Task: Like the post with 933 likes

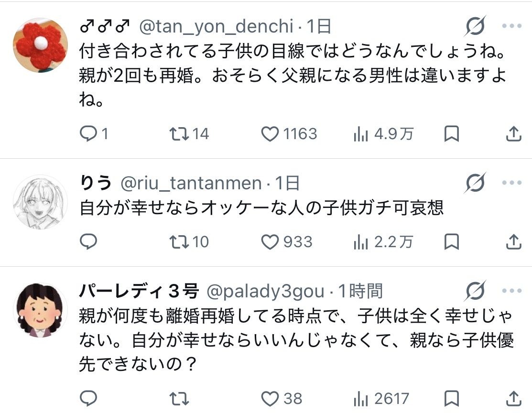Action: click(x=270, y=242)
